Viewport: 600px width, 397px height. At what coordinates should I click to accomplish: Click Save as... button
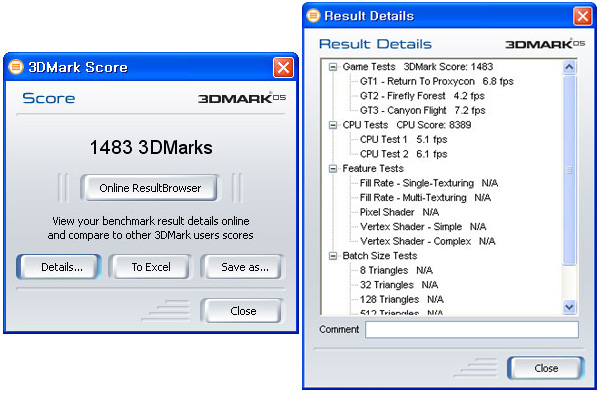point(243,267)
